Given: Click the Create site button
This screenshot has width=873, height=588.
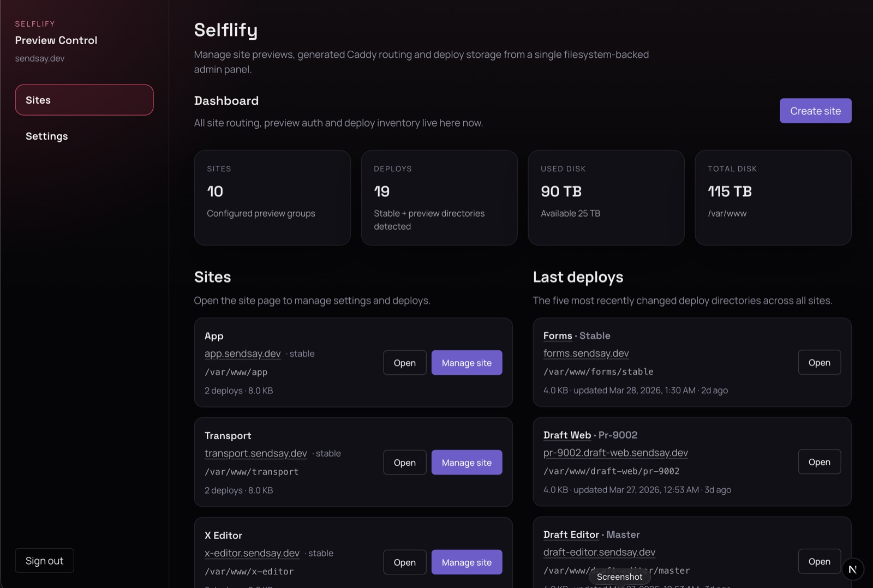Looking at the screenshot, I should tap(815, 111).
